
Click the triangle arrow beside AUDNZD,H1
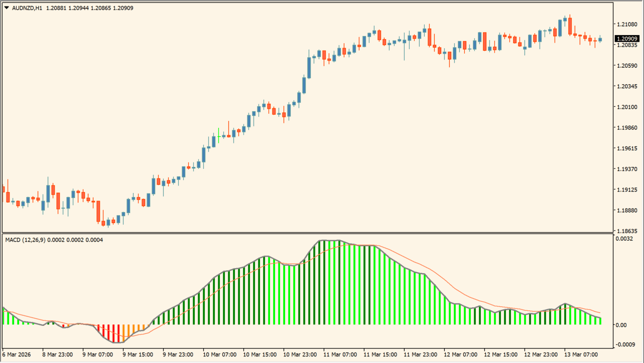click(7, 8)
